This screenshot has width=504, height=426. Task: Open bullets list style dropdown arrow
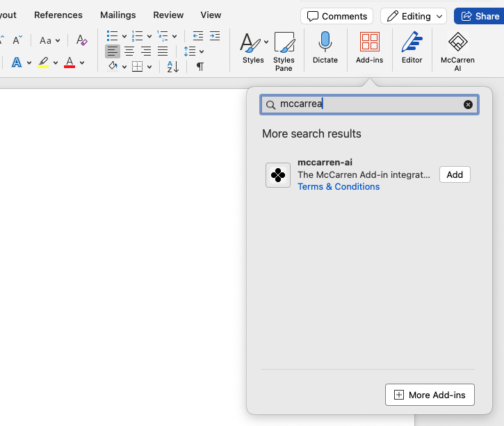point(124,36)
